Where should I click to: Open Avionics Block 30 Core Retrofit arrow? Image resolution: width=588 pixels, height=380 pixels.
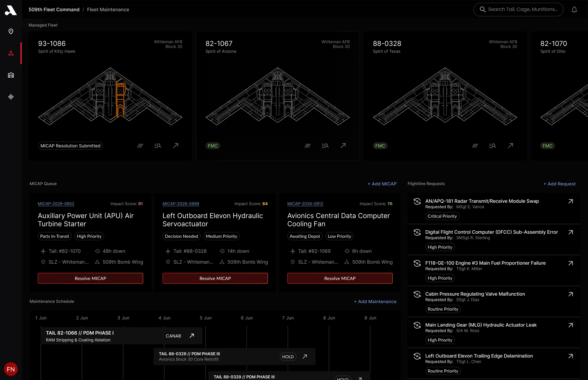tap(305, 356)
